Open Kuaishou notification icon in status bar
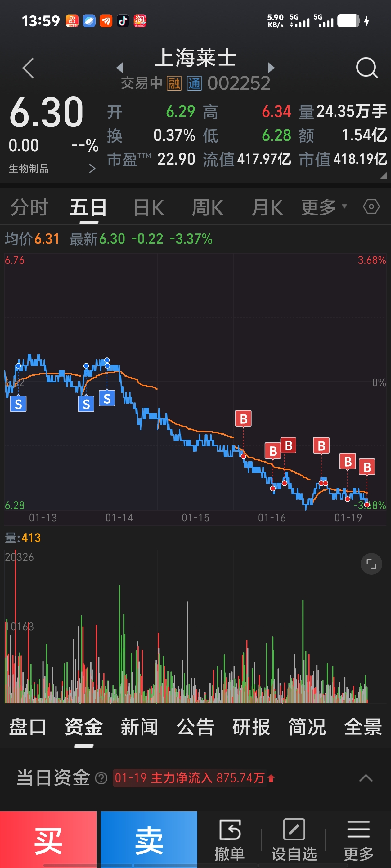391x868 pixels. tap(72, 21)
